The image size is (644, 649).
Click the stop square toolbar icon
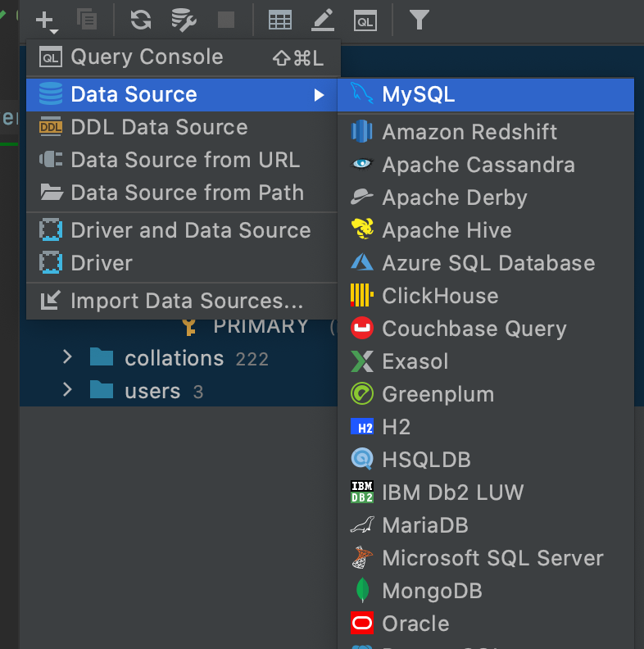click(x=226, y=20)
